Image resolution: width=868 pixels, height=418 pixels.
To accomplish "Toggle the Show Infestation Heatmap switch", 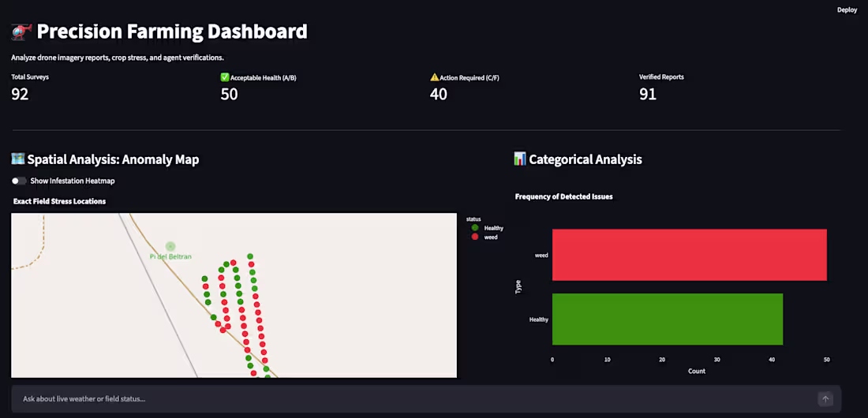I will click(x=19, y=181).
